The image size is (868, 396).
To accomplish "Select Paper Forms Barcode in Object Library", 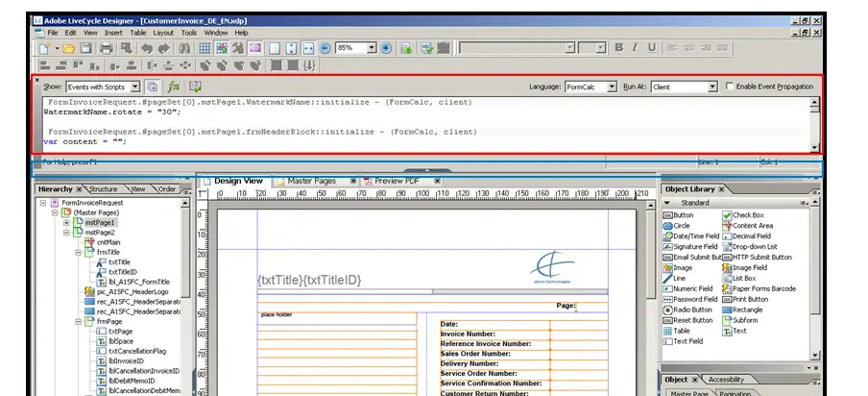I will 759,288.
